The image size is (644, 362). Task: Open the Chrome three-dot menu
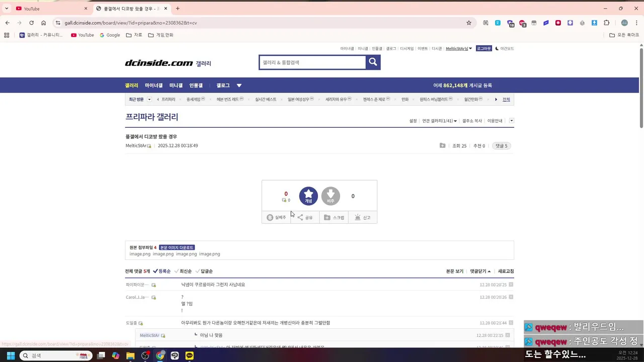(637, 23)
